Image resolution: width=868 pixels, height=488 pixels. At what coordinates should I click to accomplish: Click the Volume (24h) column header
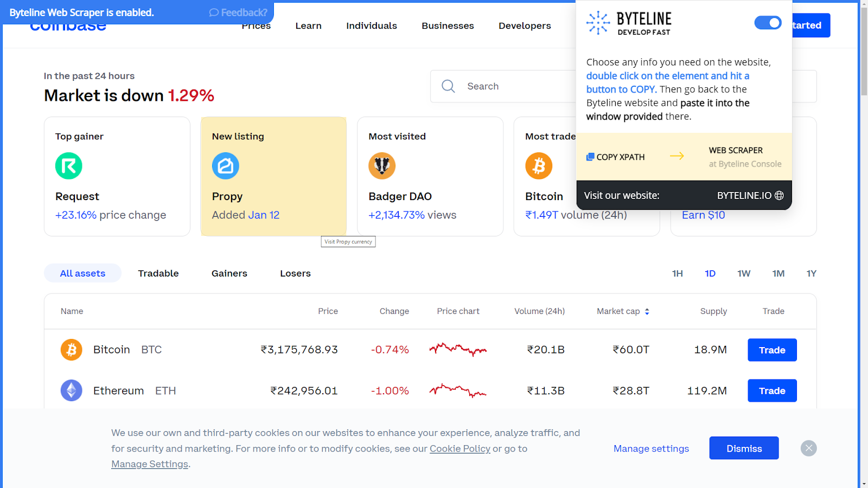click(x=540, y=311)
